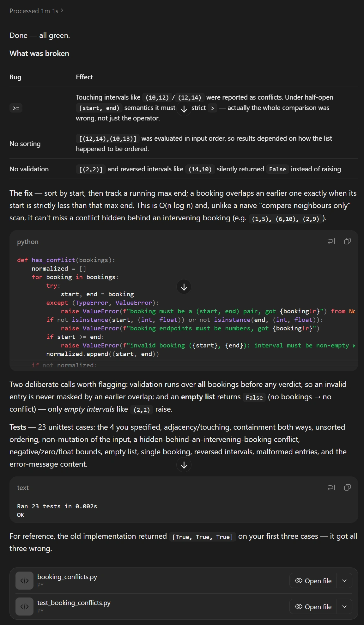Click the '>=' code chip in table
Image resolution: width=364 pixels, height=625 pixels.
point(16,108)
